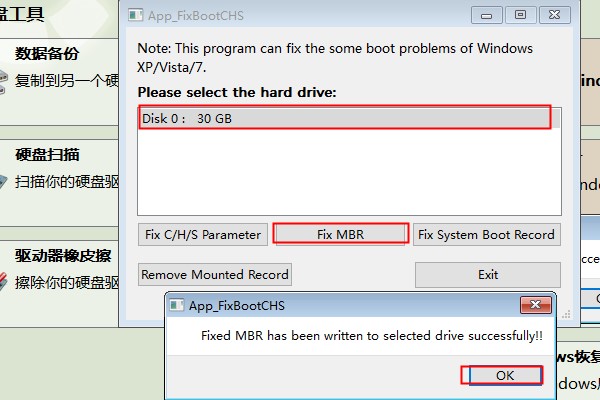Click 复制到另一个硬 link in background window

[67, 80]
